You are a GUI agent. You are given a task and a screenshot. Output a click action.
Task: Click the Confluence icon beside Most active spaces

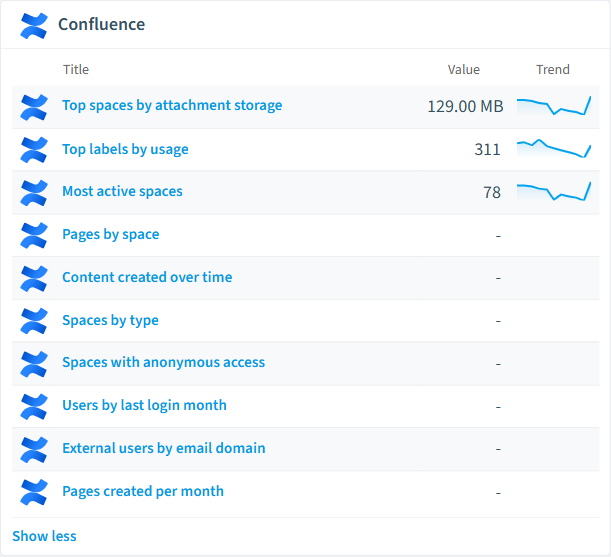[x=34, y=193]
